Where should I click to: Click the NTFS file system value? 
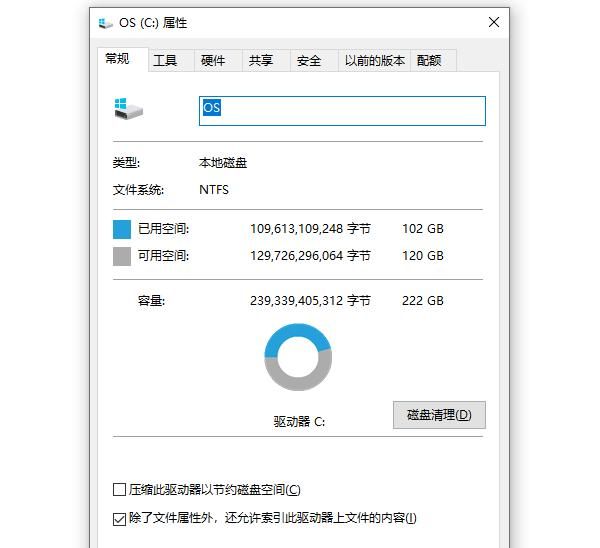pos(214,190)
